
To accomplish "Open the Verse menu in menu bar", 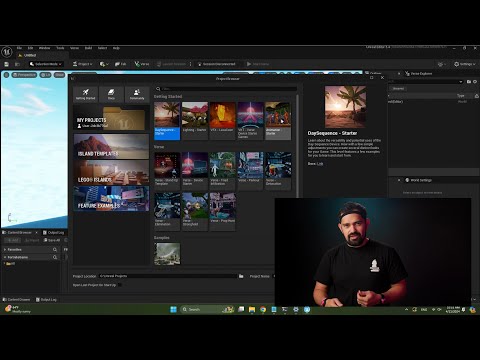I will (74, 48).
